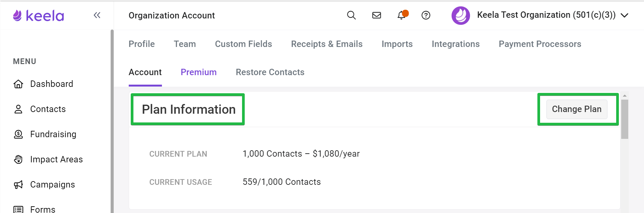Click the panel scrollbar up arrow
The image size is (644, 213).
click(625, 96)
